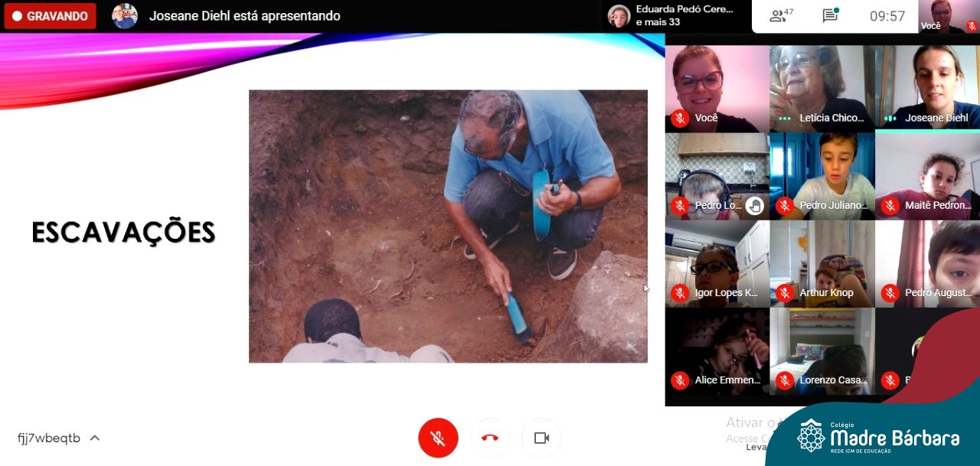Select Arthur Knop's video tile
This screenshot has width=980, height=466.
click(x=822, y=262)
